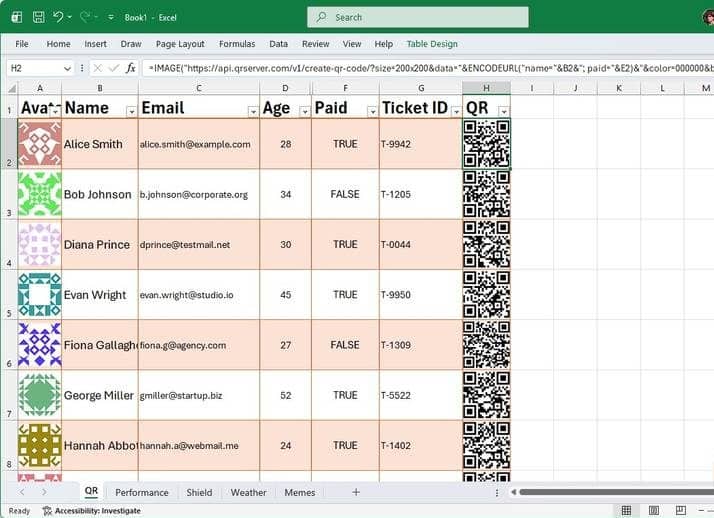The width and height of the screenshot is (714, 518).
Task: Open the Formulas ribbon tab
Action: (x=237, y=44)
